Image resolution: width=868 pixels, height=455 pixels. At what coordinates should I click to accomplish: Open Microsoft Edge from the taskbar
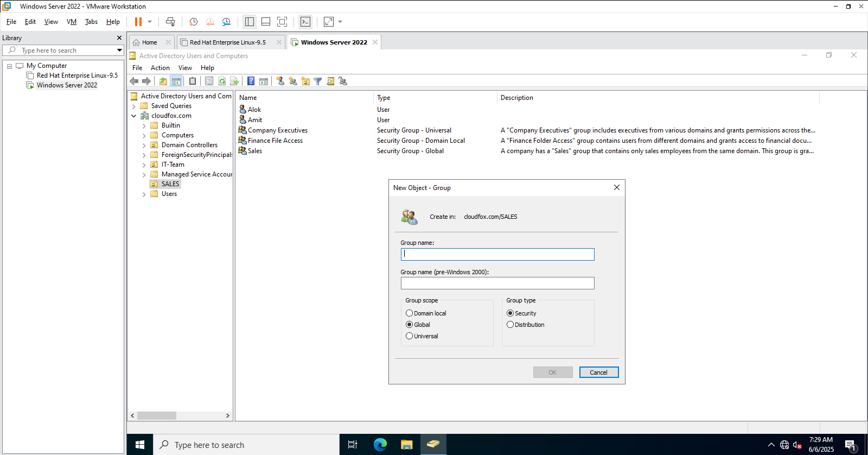point(380,445)
